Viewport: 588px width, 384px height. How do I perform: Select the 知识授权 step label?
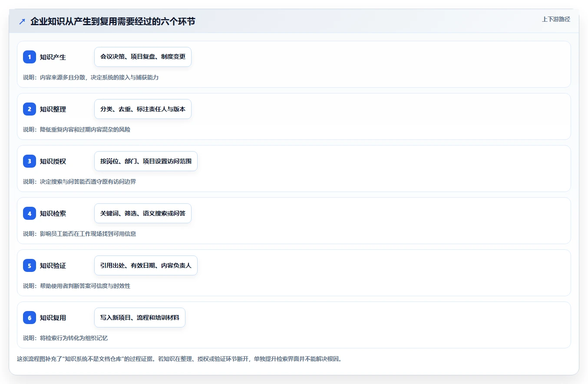tap(53, 161)
